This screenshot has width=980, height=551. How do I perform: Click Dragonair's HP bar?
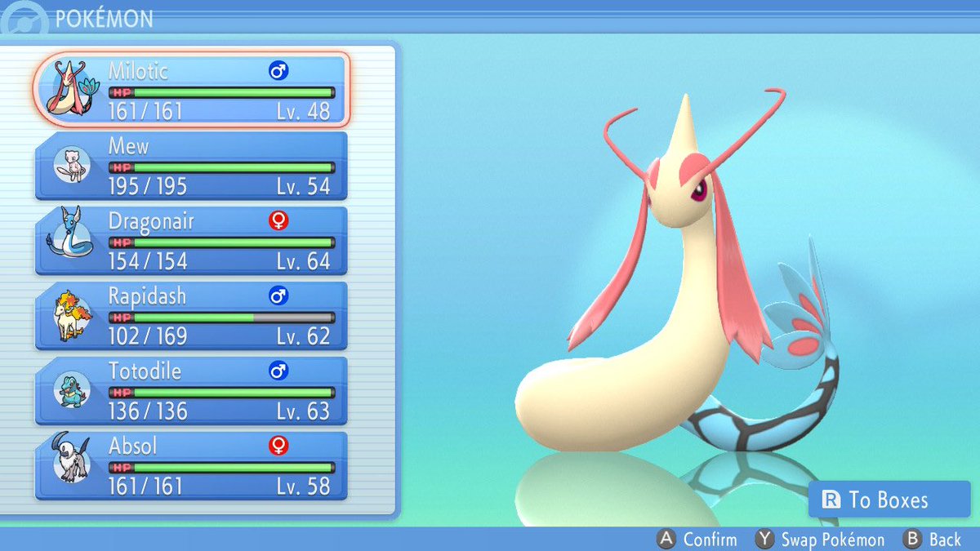click(222, 242)
